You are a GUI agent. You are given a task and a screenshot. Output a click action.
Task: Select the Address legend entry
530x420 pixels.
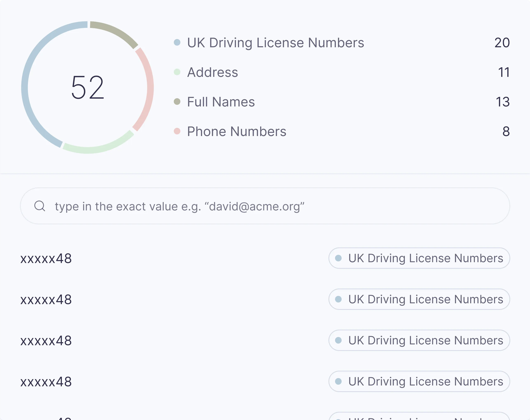(x=212, y=72)
